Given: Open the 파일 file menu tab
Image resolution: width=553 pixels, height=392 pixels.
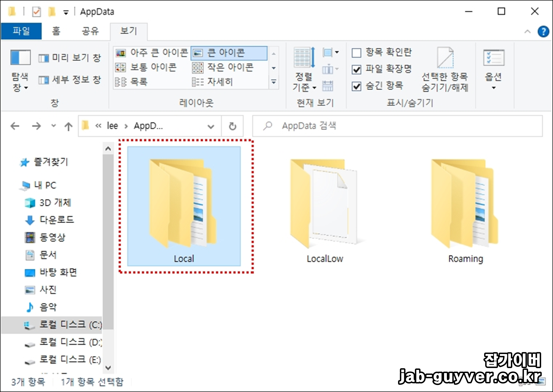Looking at the screenshot, I should click(x=21, y=31).
